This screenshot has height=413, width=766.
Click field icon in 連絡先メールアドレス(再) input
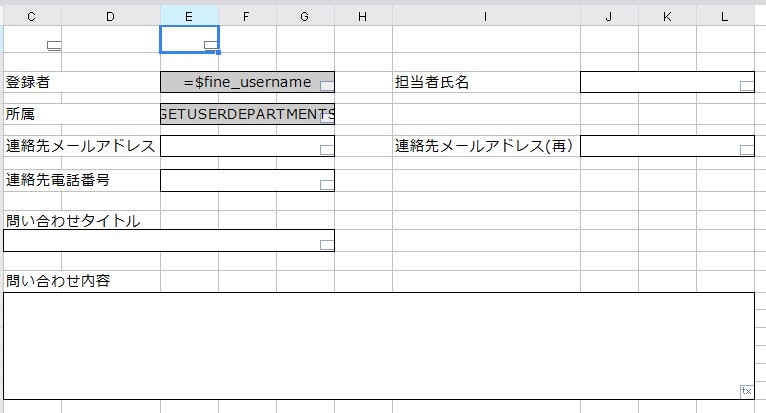click(x=747, y=150)
